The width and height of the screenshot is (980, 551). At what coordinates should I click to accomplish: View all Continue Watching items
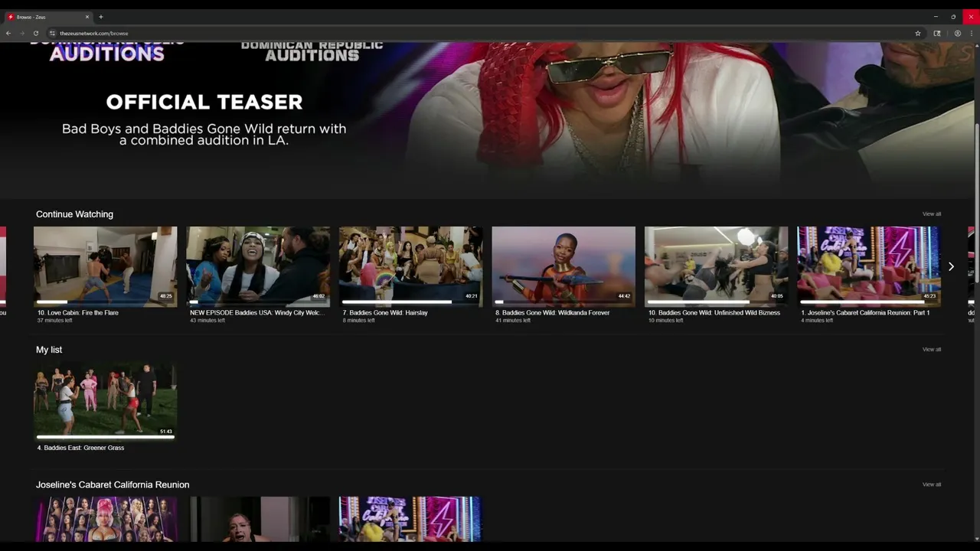click(932, 214)
